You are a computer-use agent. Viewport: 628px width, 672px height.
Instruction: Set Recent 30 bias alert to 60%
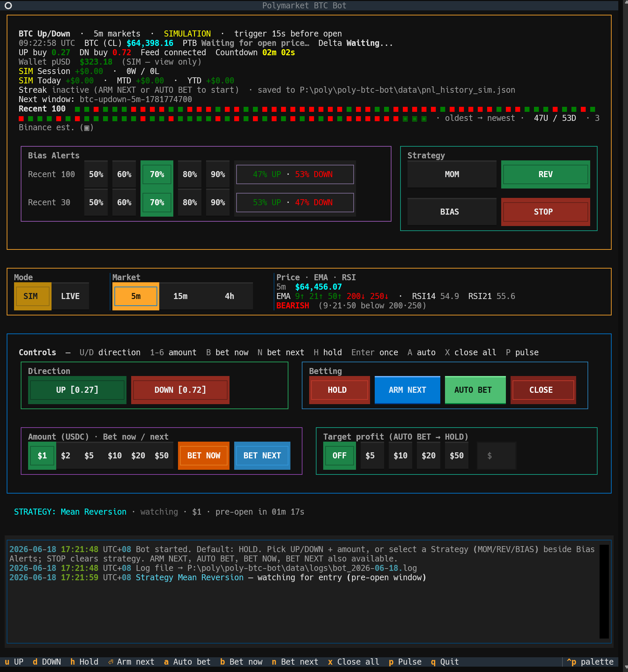coord(124,202)
